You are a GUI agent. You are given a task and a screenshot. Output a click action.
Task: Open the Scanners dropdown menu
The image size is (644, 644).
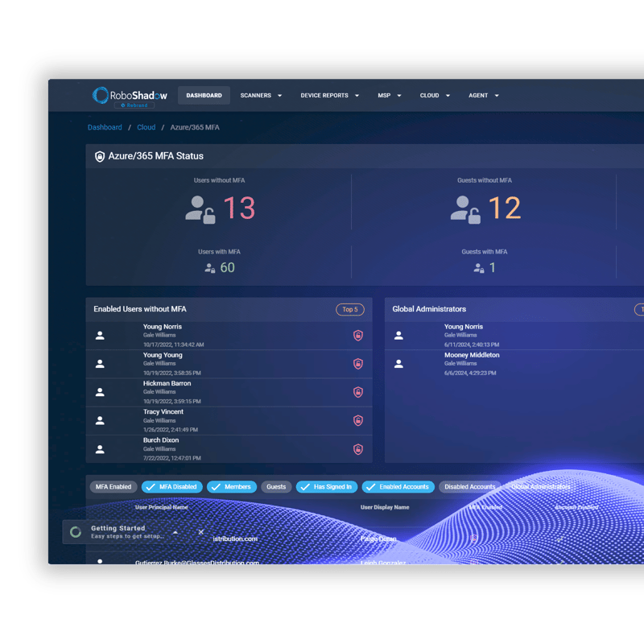(260, 95)
